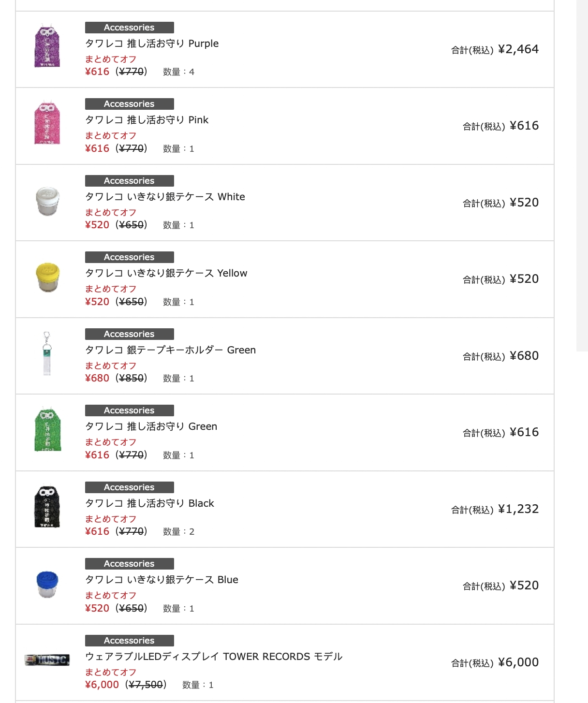This screenshot has height=703, width=588.
Task: Select タワレコ いきなり銀テケース Yellow title
Action: coord(166,273)
